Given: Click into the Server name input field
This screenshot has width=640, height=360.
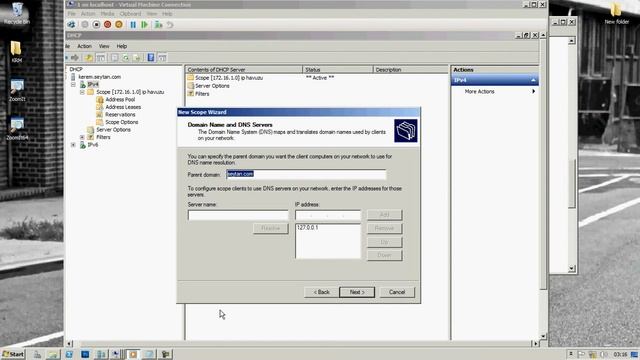Looking at the screenshot, I should (238, 215).
